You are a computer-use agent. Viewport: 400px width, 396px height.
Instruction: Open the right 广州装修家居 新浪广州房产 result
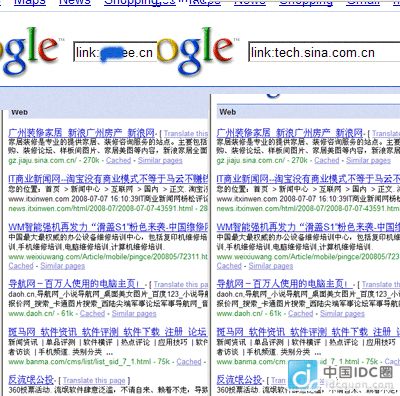pyautogui.click(x=290, y=133)
